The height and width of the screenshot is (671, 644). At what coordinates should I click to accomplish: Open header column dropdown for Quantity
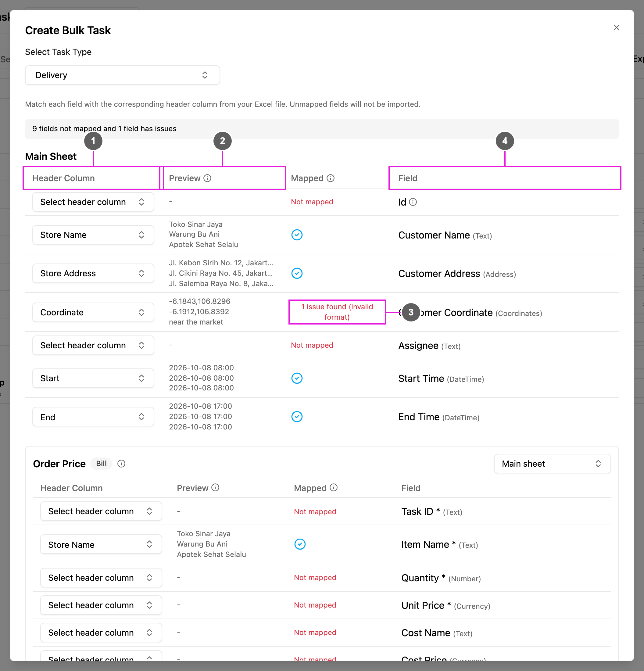[x=101, y=578]
